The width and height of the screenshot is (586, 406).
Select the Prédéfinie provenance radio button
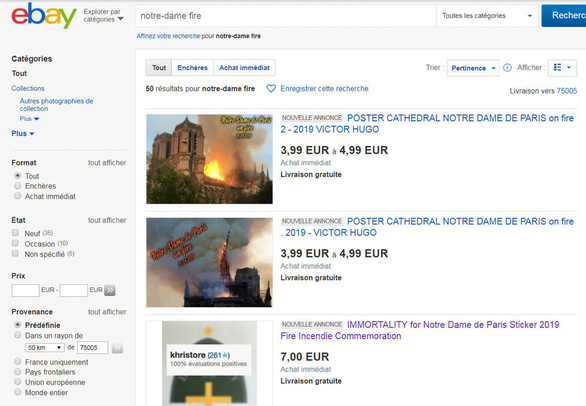click(17, 325)
